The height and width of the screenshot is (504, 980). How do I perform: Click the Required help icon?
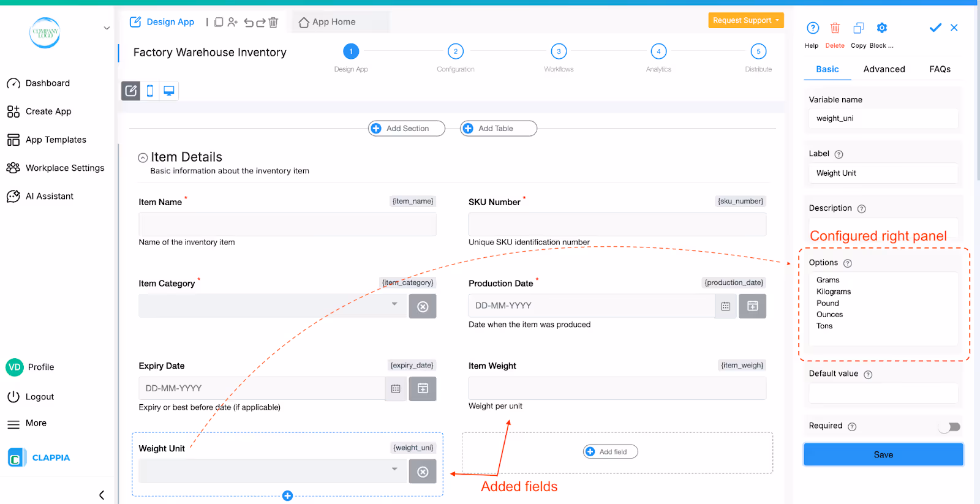[x=852, y=427]
